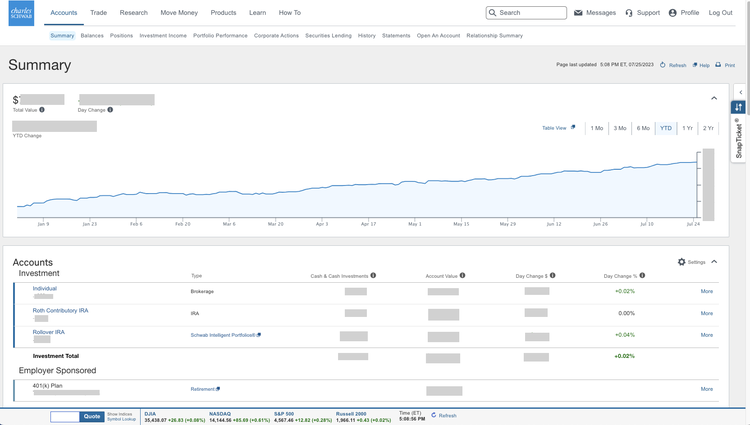Open Messages envelope icon

pos(578,13)
